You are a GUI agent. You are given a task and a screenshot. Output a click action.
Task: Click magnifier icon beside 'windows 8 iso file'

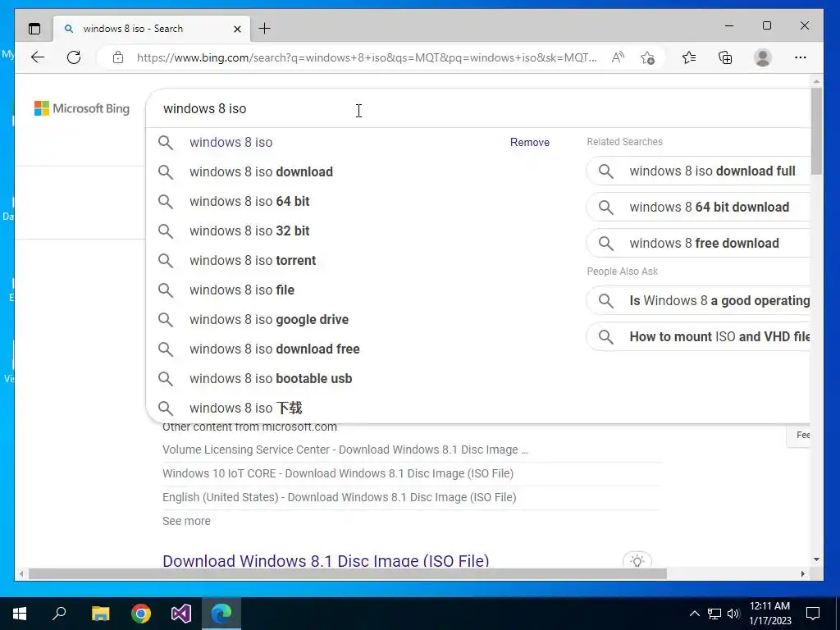166,290
